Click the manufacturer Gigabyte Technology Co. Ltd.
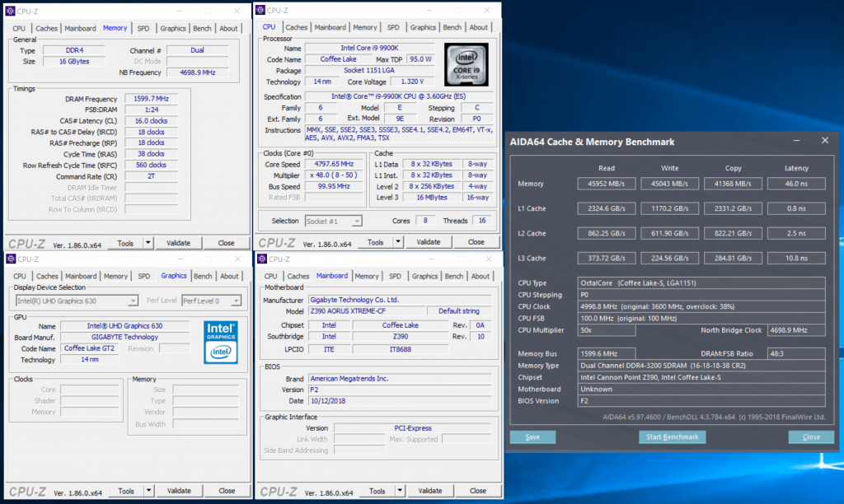This screenshot has width=844, height=504. tap(400, 300)
